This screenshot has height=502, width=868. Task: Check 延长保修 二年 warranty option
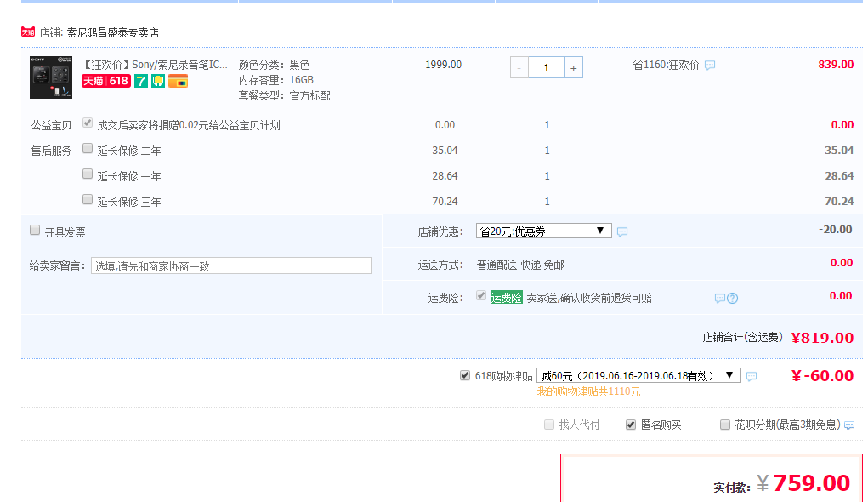coord(88,149)
